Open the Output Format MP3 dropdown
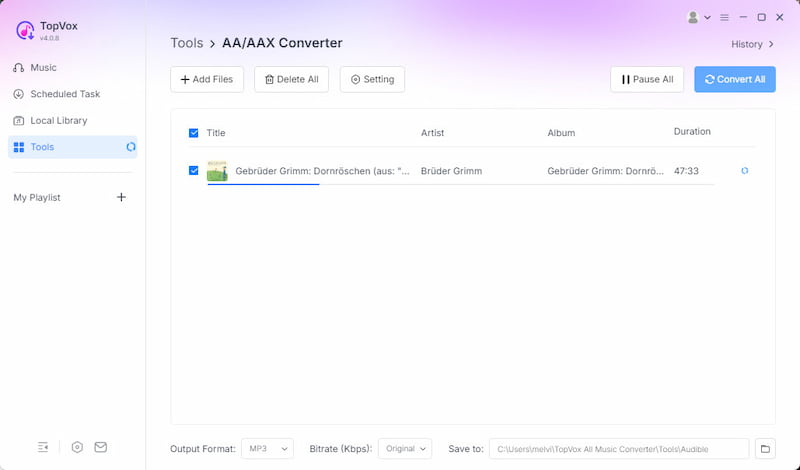This screenshot has height=470, width=800. click(x=267, y=449)
